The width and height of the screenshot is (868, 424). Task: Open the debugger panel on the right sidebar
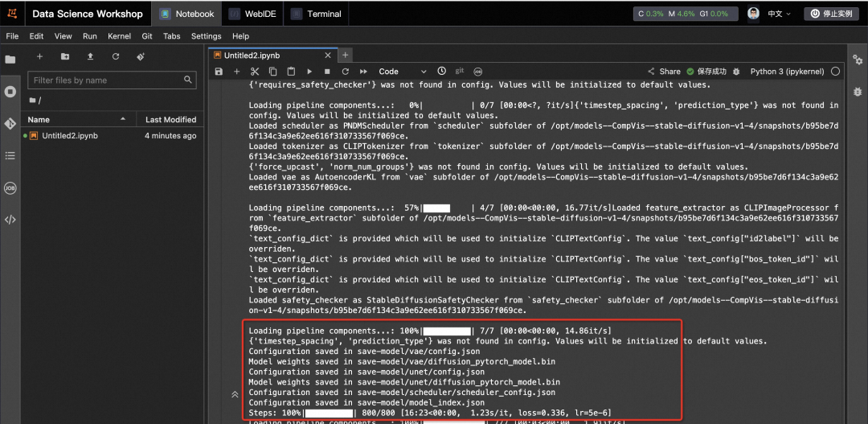click(x=858, y=92)
